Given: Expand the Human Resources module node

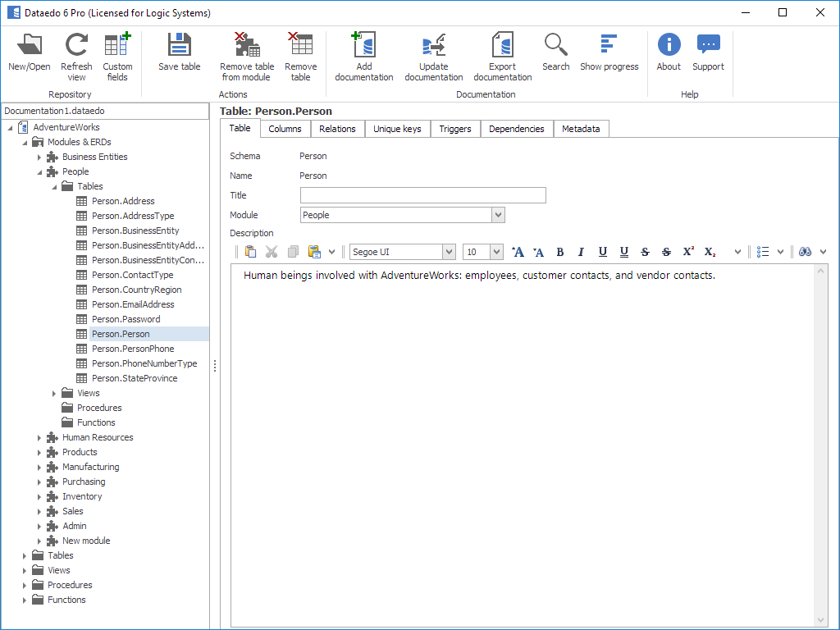Looking at the screenshot, I should pos(39,438).
